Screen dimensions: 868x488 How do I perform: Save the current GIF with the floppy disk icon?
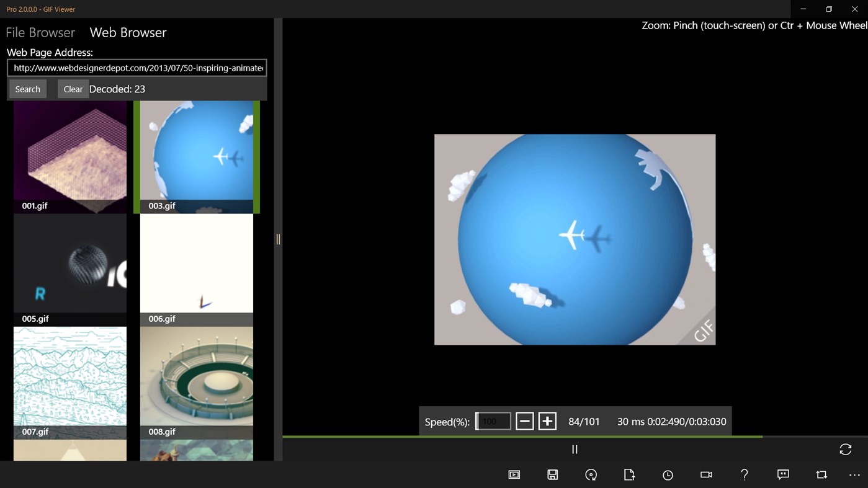click(552, 475)
